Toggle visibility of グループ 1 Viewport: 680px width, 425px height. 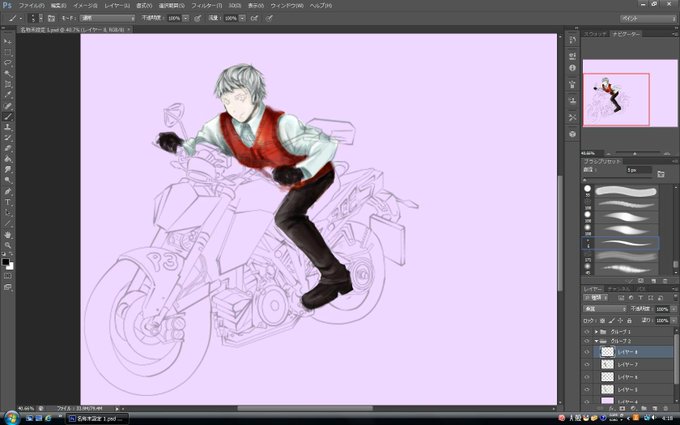coord(587,332)
